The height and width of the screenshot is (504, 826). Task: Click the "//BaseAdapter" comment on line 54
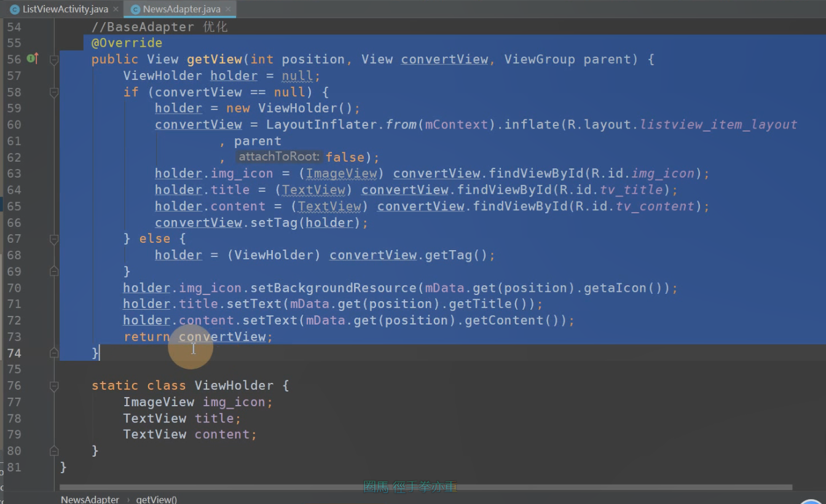tap(143, 27)
